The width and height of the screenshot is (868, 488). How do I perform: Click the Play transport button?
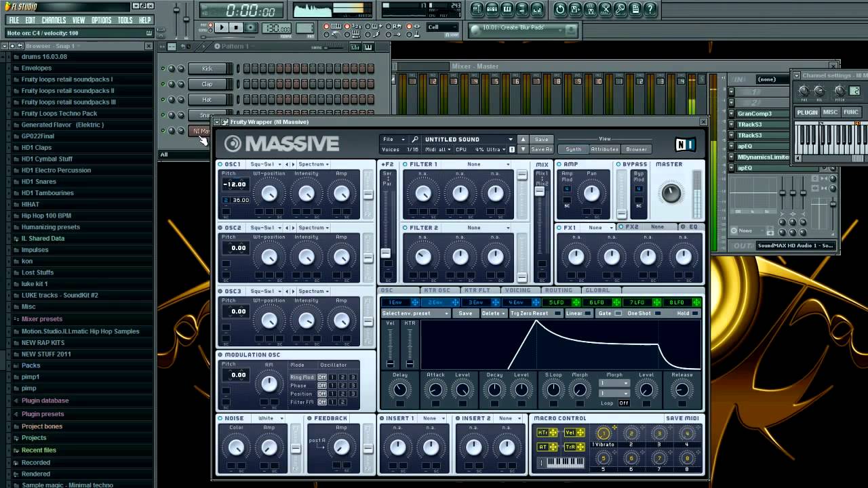[222, 28]
